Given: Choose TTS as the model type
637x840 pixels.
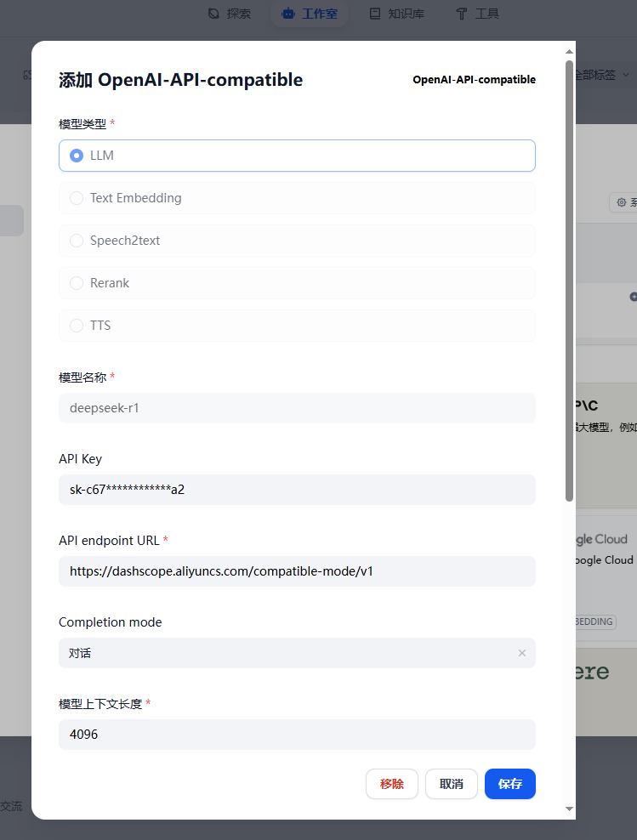Looking at the screenshot, I should (x=77, y=326).
